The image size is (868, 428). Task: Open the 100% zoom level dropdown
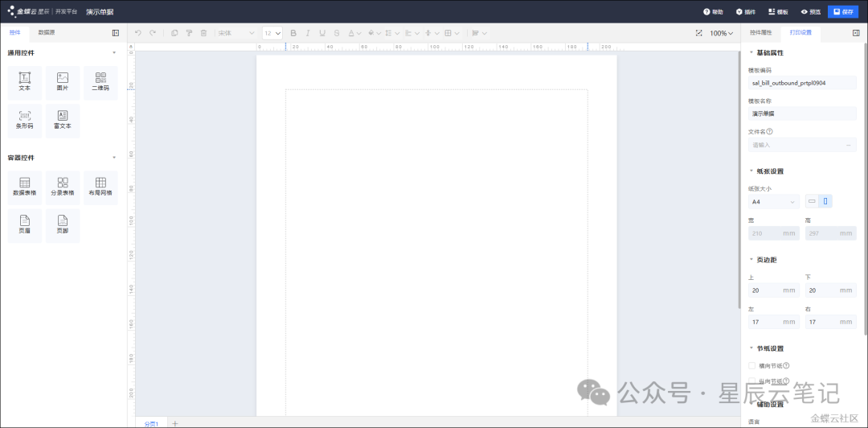coord(721,33)
